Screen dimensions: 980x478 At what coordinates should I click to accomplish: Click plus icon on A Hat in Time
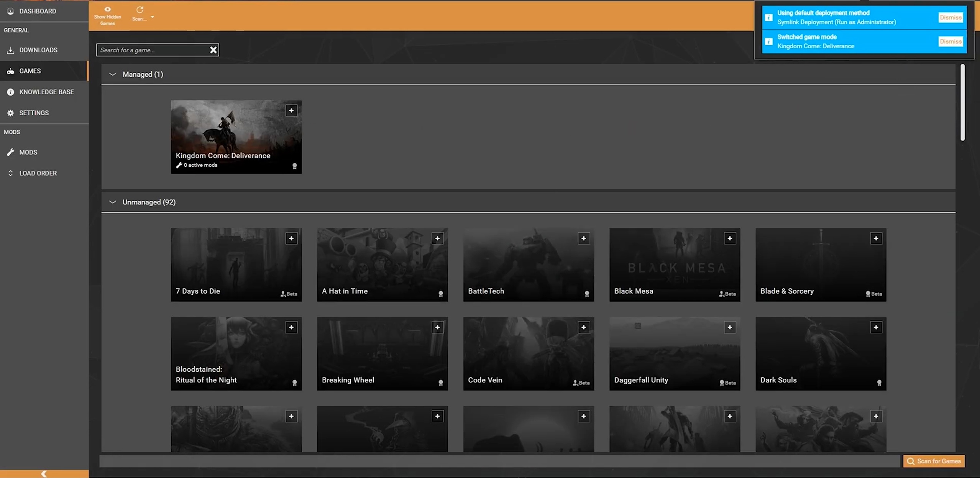point(437,238)
